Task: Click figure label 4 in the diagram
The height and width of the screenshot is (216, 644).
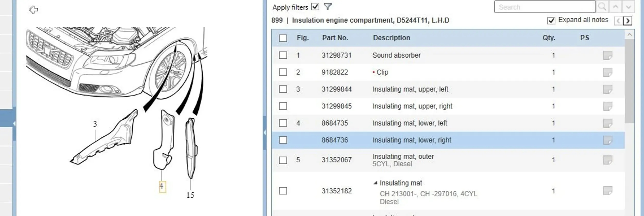Action: click(x=162, y=186)
